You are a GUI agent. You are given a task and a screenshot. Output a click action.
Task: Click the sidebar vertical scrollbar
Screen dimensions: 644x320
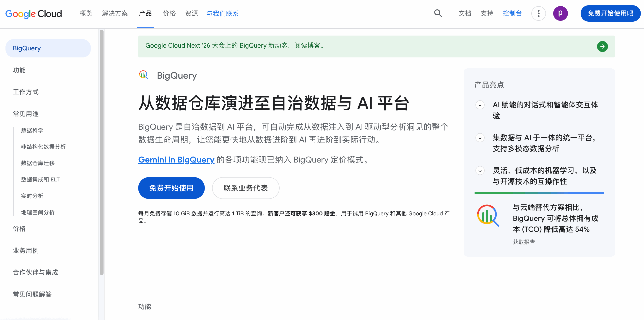pos(101,152)
